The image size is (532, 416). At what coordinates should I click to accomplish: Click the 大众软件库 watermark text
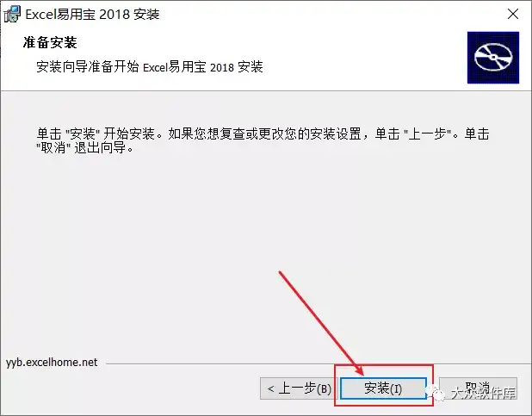pos(483,394)
